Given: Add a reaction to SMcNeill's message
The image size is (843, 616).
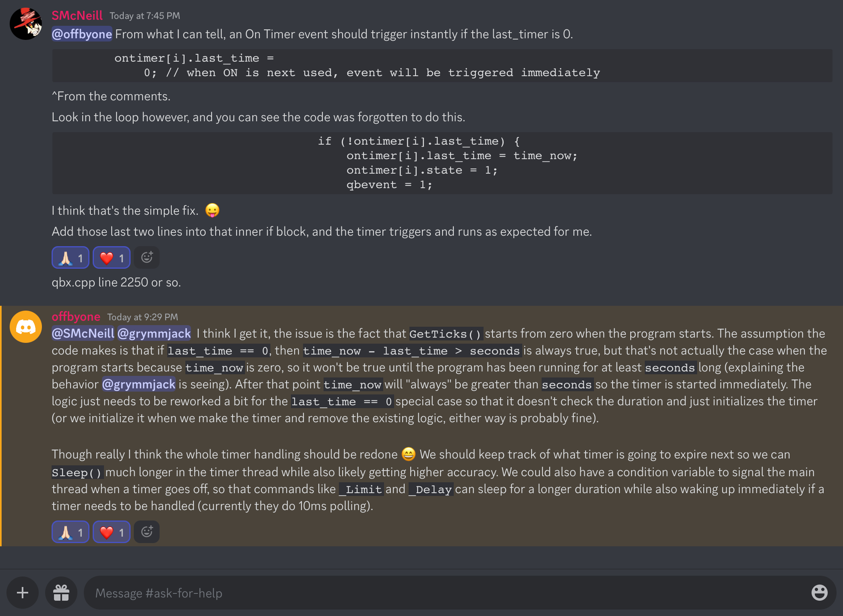Looking at the screenshot, I should [x=147, y=257].
